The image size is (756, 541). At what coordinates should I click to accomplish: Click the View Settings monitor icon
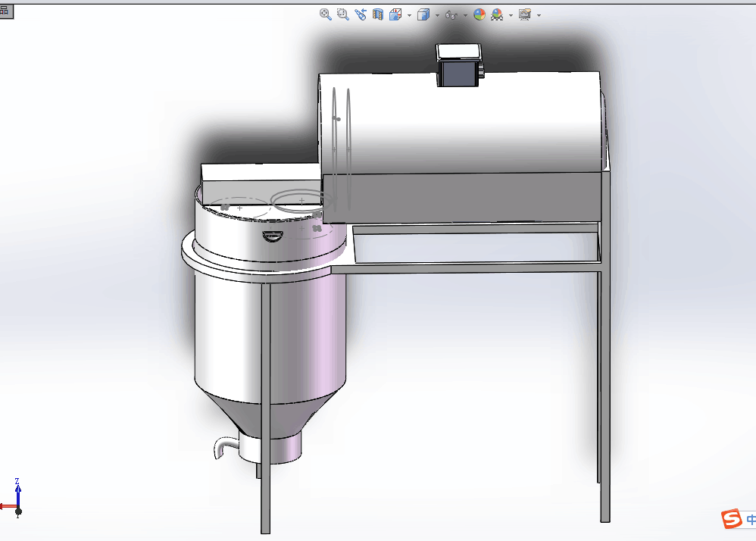click(525, 14)
